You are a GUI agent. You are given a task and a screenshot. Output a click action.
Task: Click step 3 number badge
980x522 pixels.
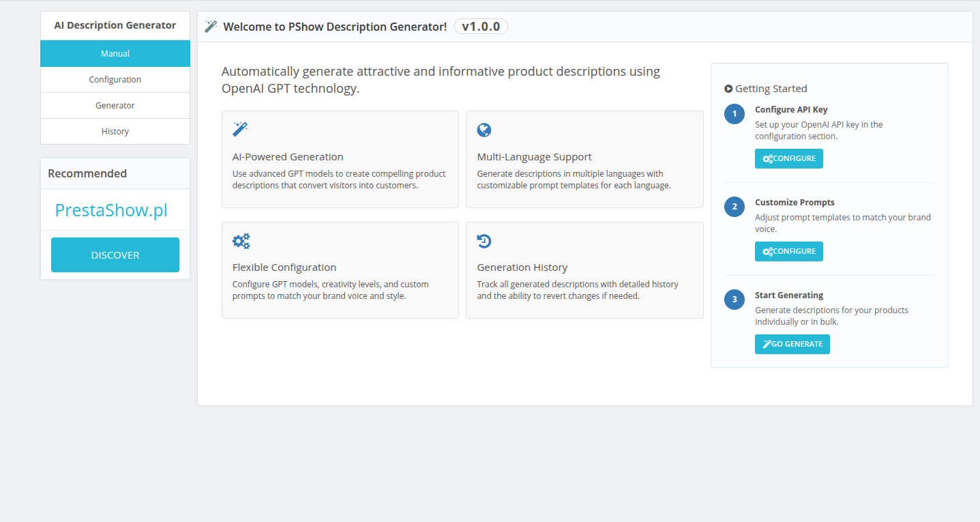point(734,300)
